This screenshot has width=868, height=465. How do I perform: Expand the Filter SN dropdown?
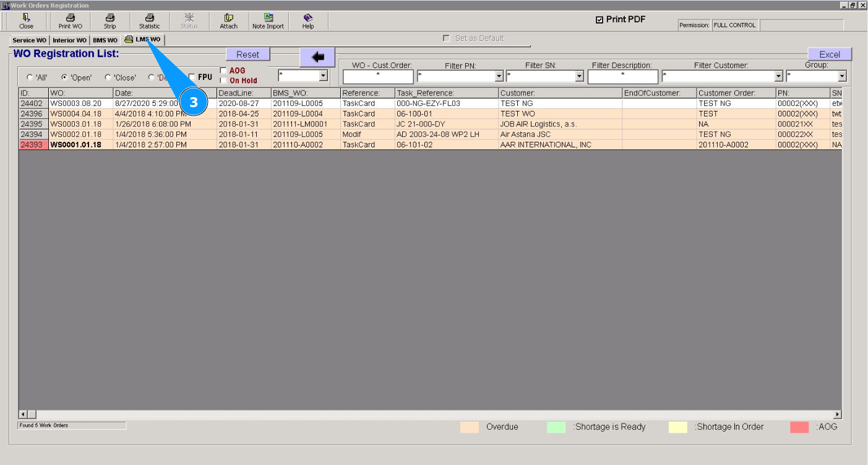pyautogui.click(x=580, y=76)
